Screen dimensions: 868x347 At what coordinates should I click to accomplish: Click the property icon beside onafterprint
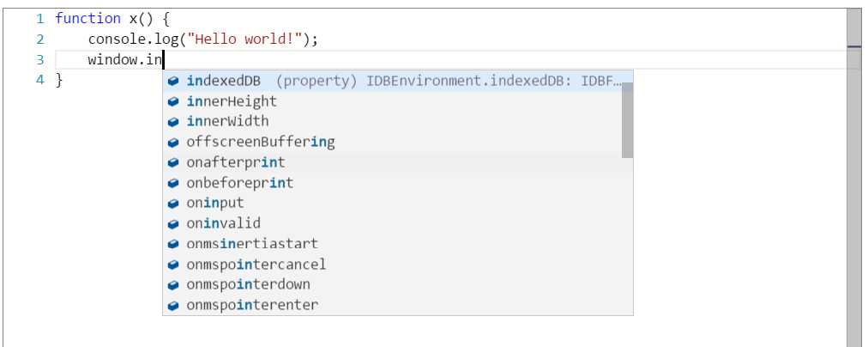click(x=173, y=163)
